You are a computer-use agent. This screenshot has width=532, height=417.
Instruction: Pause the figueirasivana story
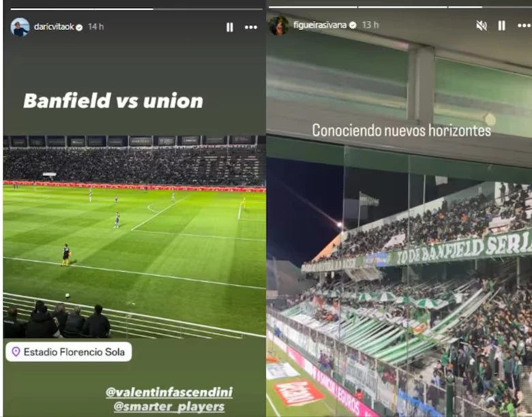(x=502, y=25)
